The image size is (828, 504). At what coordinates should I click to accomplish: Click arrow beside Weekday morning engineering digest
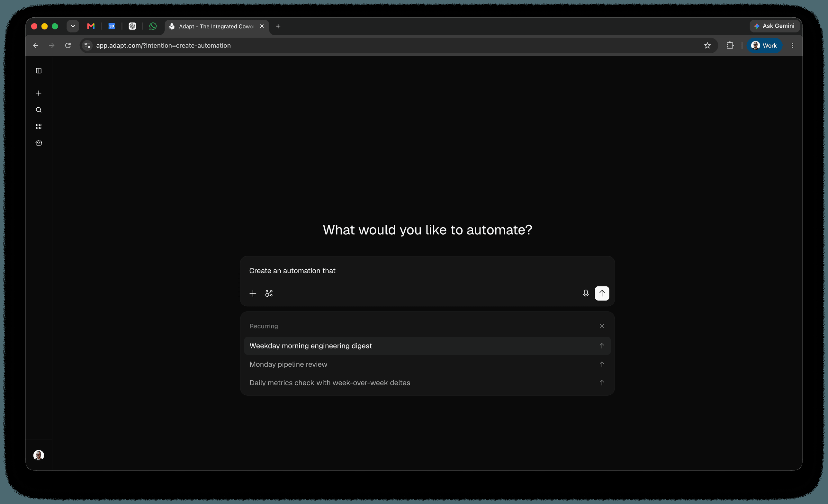point(602,346)
